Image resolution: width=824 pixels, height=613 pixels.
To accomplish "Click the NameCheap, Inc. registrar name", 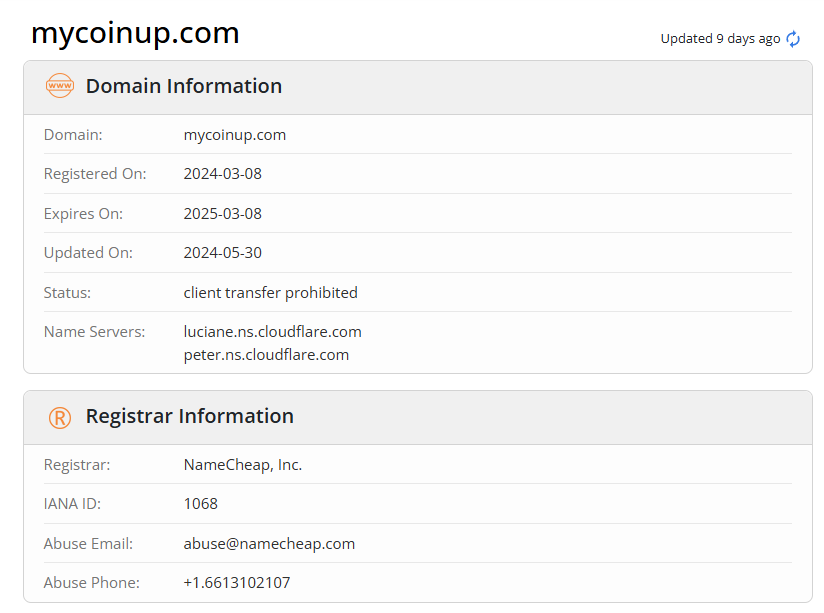I will (243, 464).
